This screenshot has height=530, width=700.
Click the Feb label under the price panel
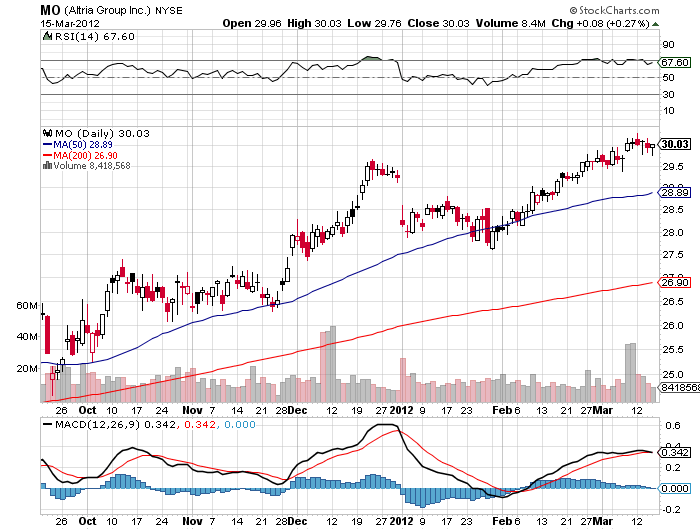click(502, 410)
